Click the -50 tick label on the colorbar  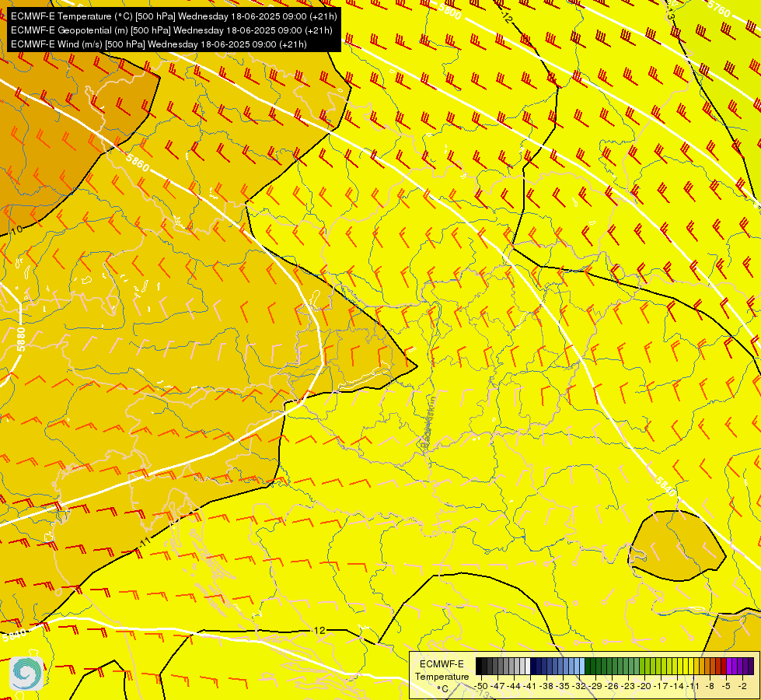(x=481, y=686)
